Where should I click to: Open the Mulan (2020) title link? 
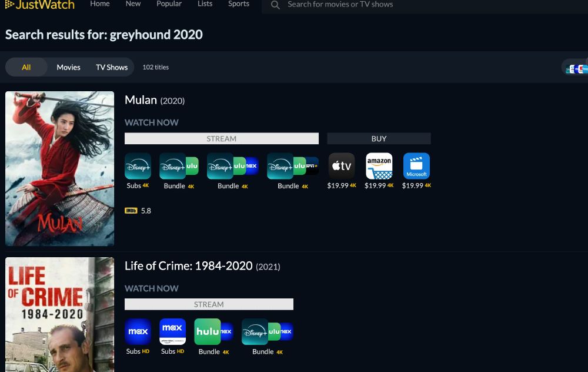pyautogui.click(x=155, y=100)
